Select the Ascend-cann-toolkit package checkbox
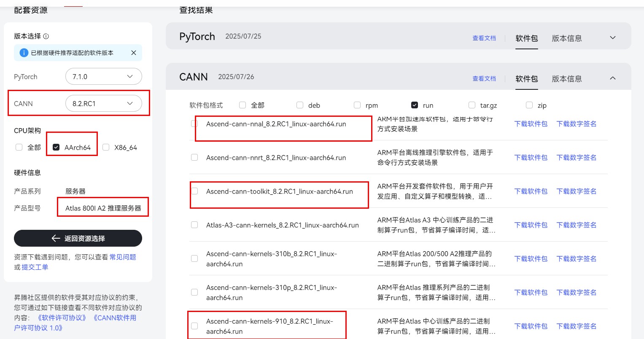The width and height of the screenshot is (644, 339). coord(194,191)
